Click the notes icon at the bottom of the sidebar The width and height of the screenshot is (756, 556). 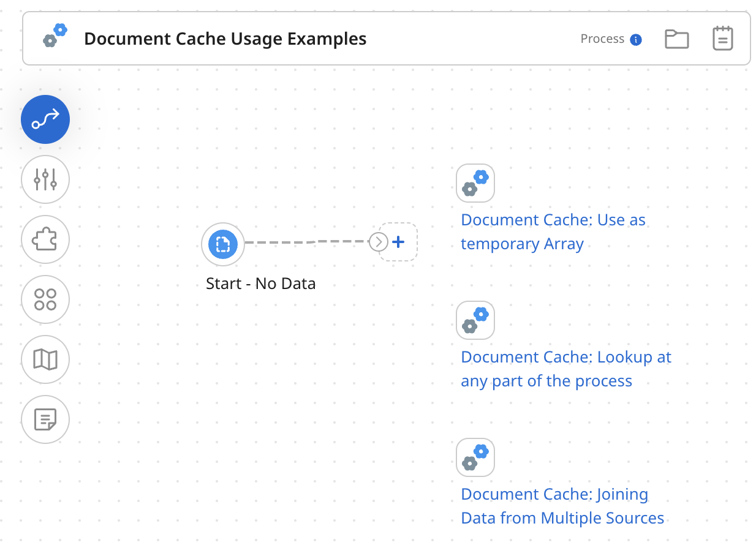click(x=45, y=419)
